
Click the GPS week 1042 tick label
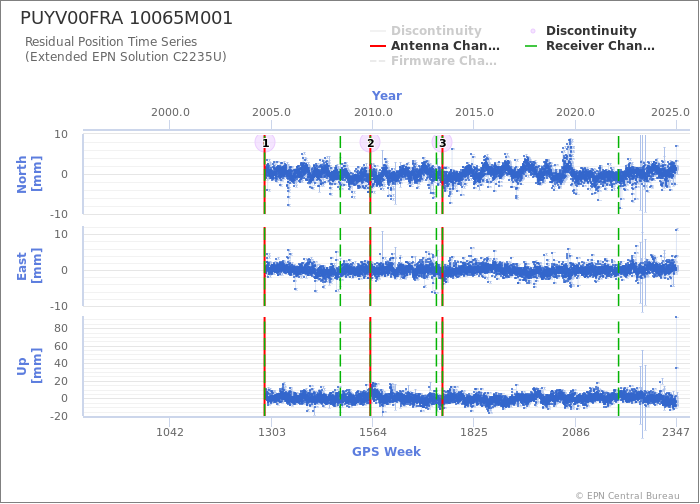[170, 432]
